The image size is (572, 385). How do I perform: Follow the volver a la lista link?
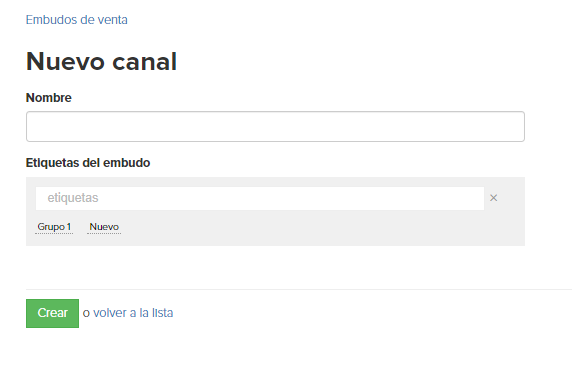[133, 313]
